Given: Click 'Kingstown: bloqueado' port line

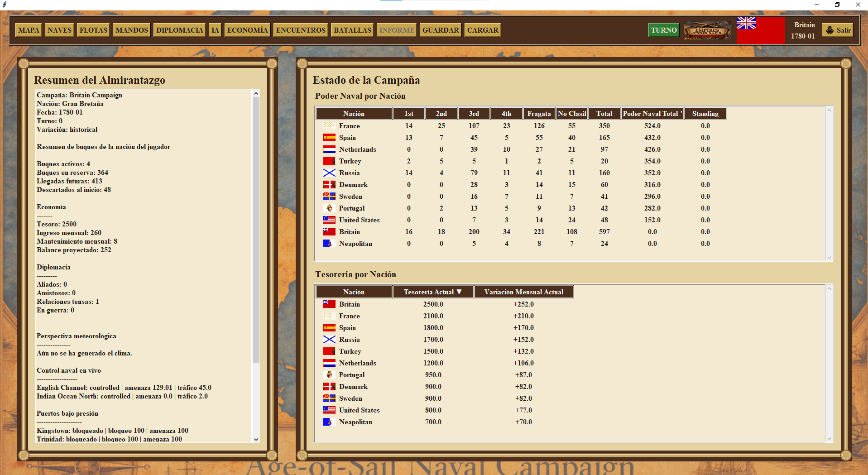Looking at the screenshot, I should (x=112, y=431).
